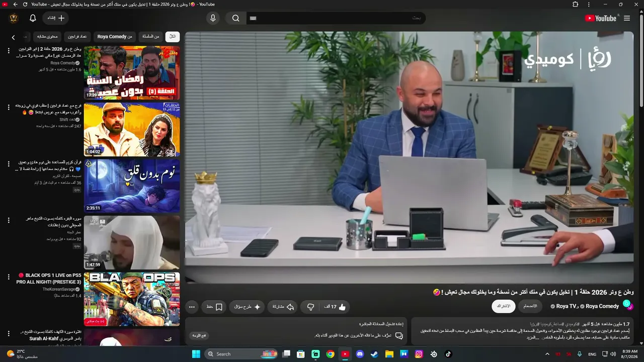Viewport: 644px width, 362px height.
Task: Focus the YouTube search input field
Action: pyautogui.click(x=336, y=18)
